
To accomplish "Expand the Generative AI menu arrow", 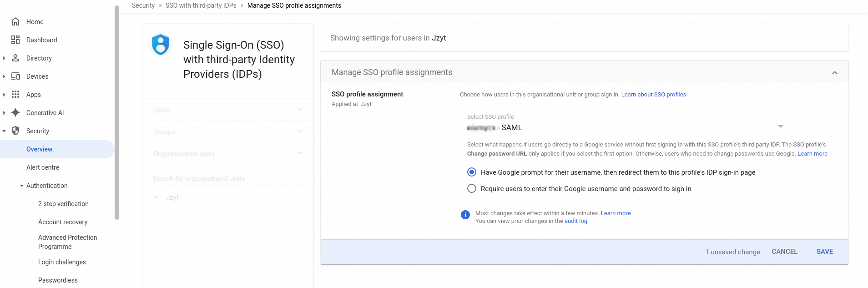I will click(4, 113).
